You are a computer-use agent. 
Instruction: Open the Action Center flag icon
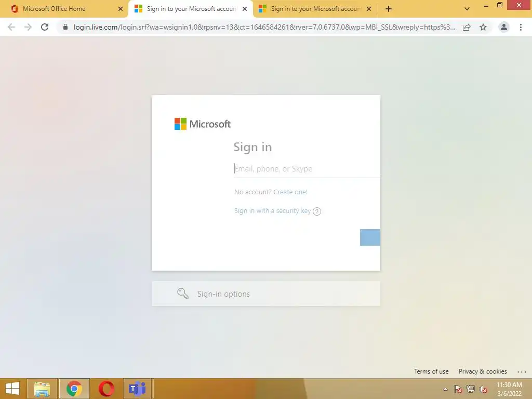pyautogui.click(x=458, y=389)
